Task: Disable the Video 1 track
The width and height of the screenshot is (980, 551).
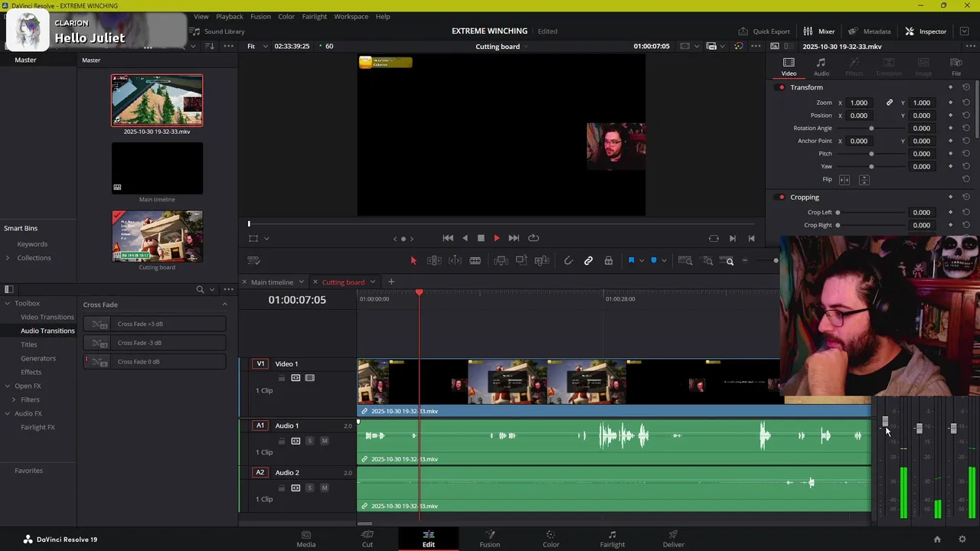Action: [x=309, y=378]
